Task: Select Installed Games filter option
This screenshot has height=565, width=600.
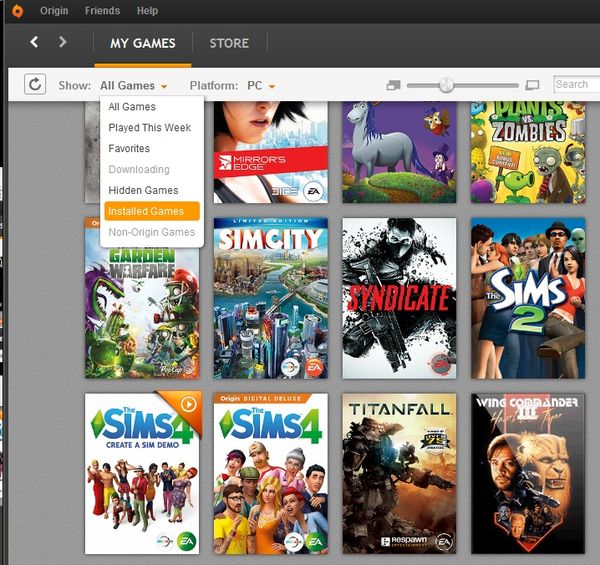Action: (152, 211)
